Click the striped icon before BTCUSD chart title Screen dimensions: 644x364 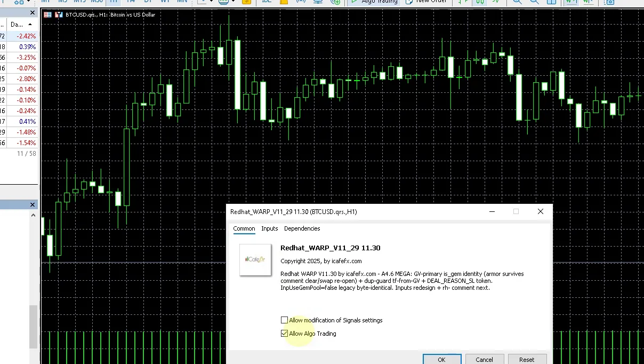tap(48, 15)
